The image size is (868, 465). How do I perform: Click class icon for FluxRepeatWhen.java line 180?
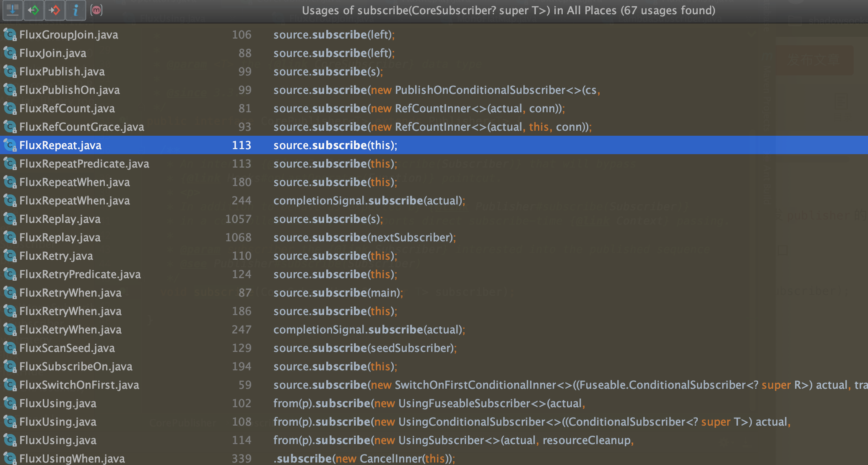click(x=10, y=182)
